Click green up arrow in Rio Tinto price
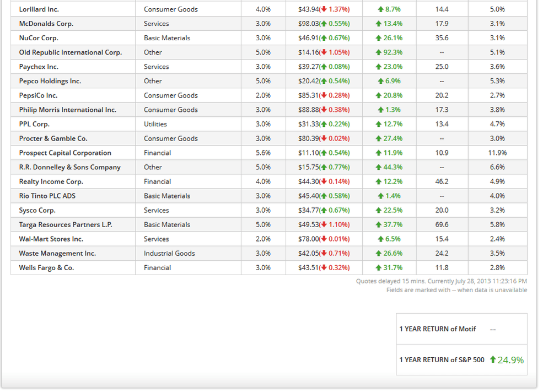The width and height of the screenshot is (543, 392). (x=324, y=196)
